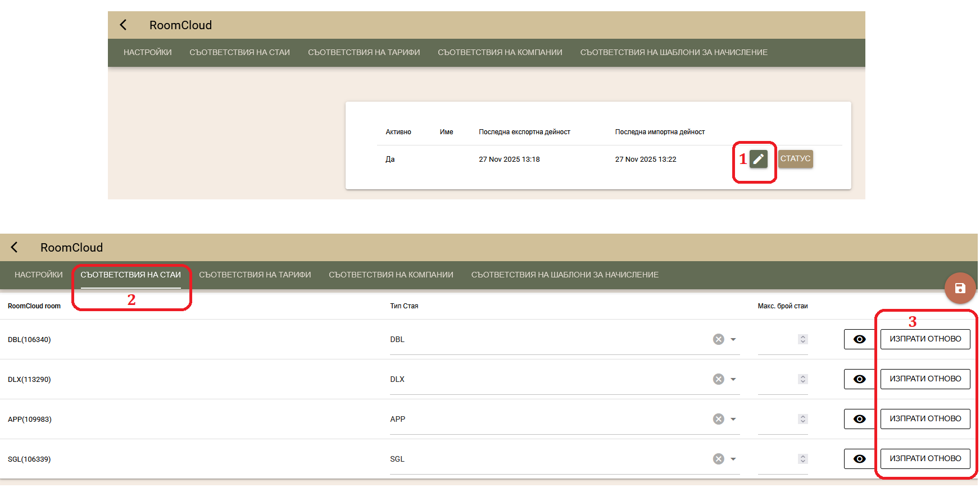Screen dimensions: 980x492
Task: Toggle the eye view for APP(109983)
Action: click(x=859, y=419)
